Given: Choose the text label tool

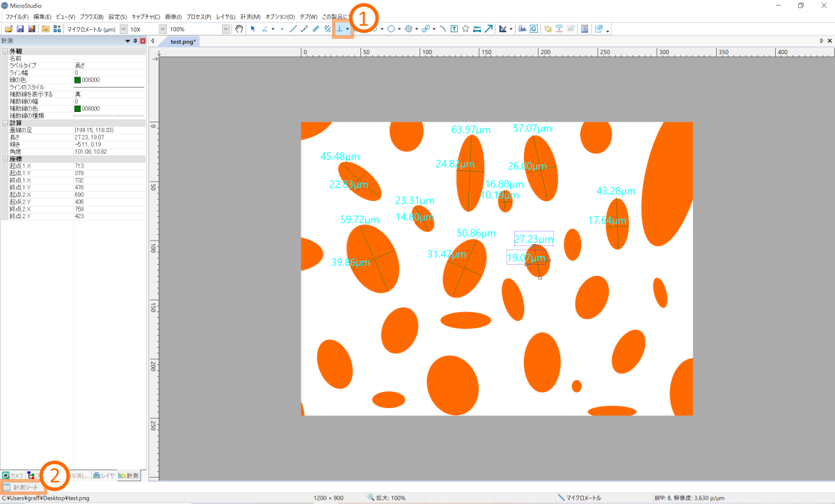Looking at the screenshot, I should tap(454, 29).
